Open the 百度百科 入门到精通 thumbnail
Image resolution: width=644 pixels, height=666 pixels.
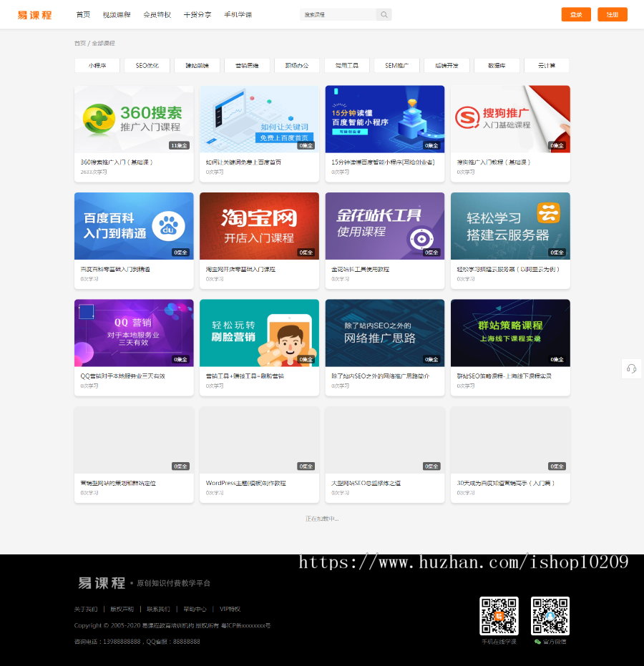[x=134, y=226]
